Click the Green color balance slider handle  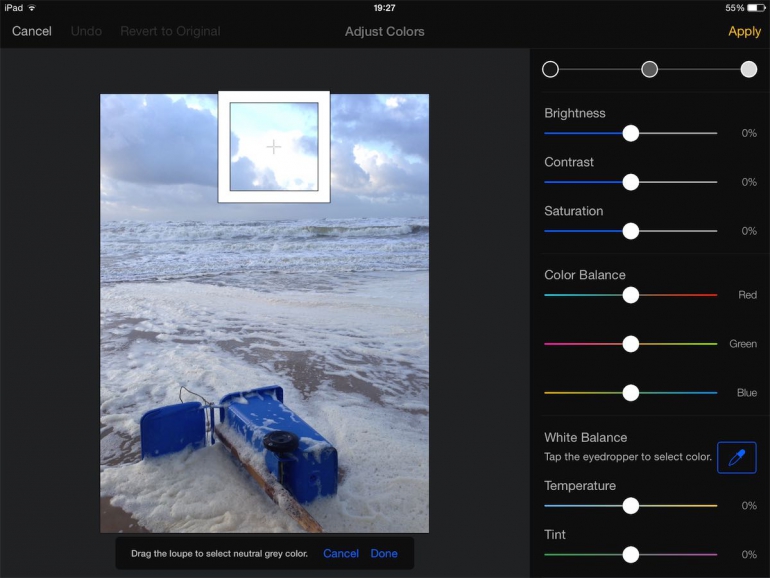630,344
